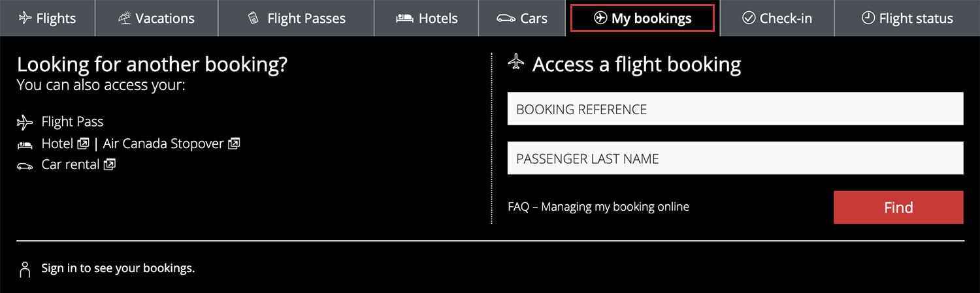Open the Air Canada Stopover link
The height and width of the screenshot is (293, 980).
coord(163,144)
